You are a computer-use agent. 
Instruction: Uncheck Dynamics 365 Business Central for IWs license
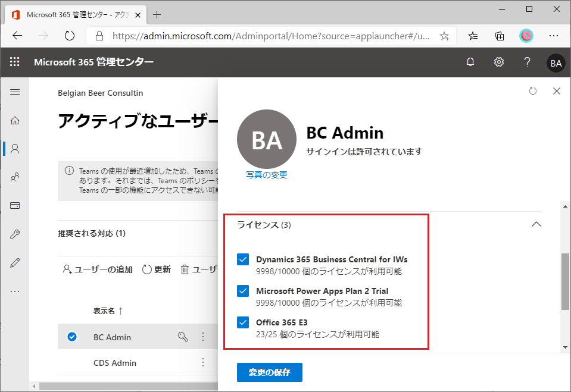pyautogui.click(x=243, y=259)
